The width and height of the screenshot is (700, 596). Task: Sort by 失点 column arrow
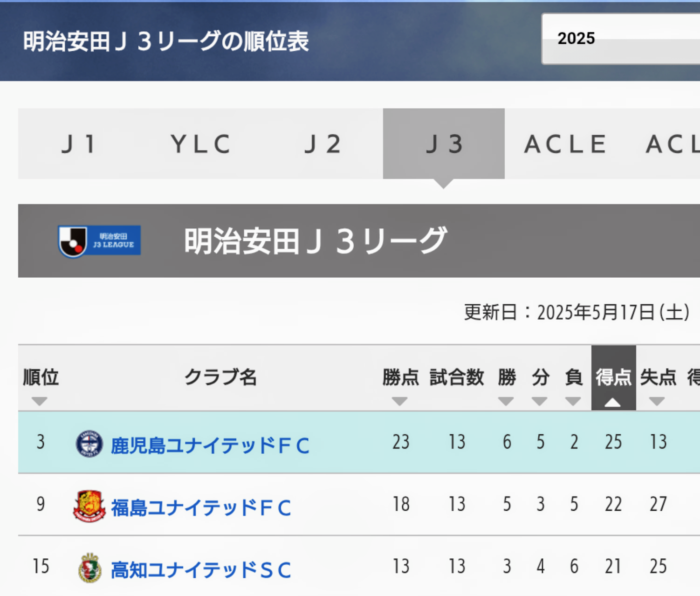coord(657,401)
